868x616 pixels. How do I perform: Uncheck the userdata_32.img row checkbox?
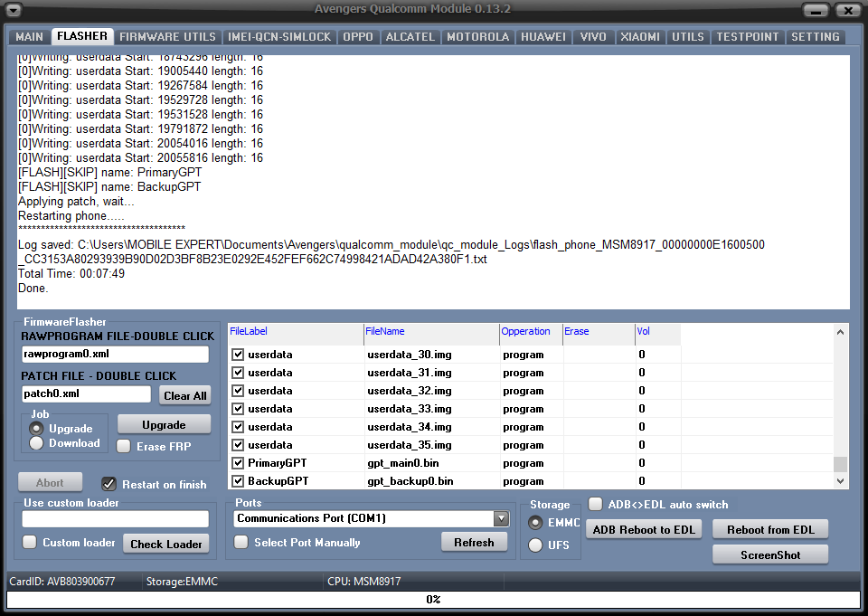tap(238, 391)
